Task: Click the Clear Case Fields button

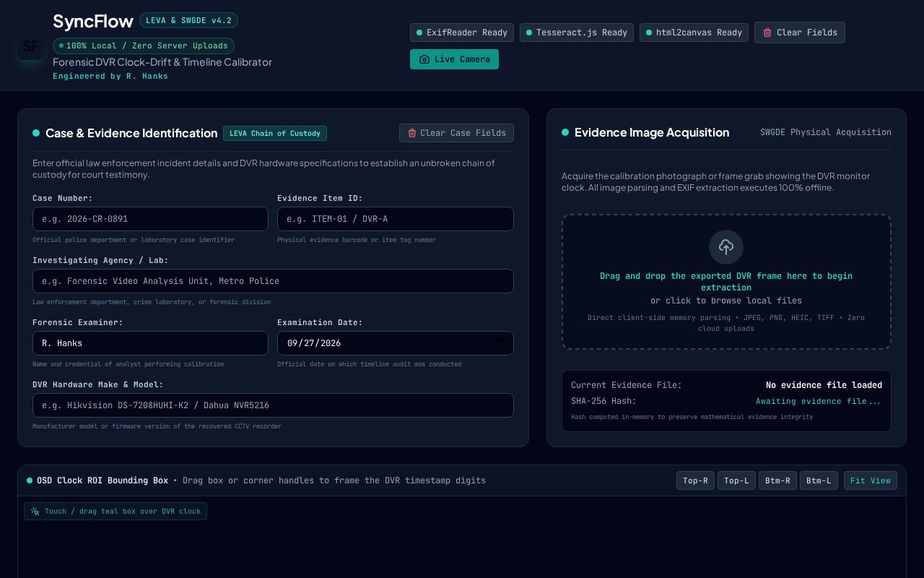Action: (456, 133)
